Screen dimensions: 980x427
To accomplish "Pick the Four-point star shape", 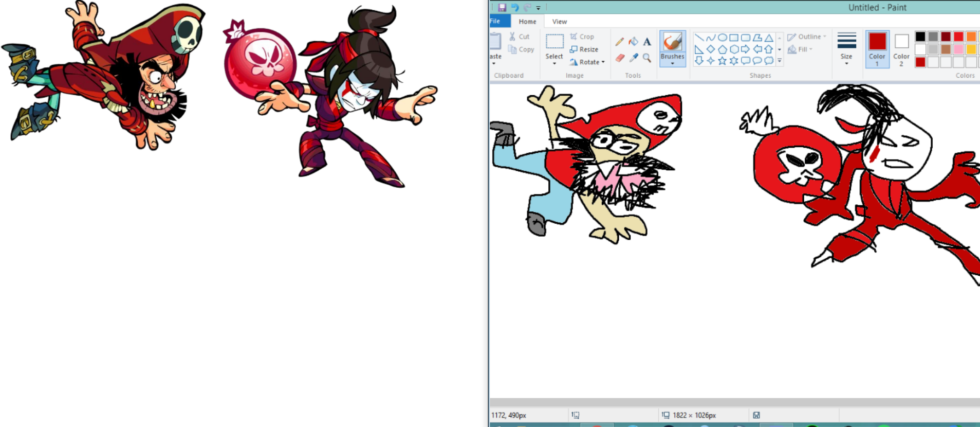I will (711, 61).
